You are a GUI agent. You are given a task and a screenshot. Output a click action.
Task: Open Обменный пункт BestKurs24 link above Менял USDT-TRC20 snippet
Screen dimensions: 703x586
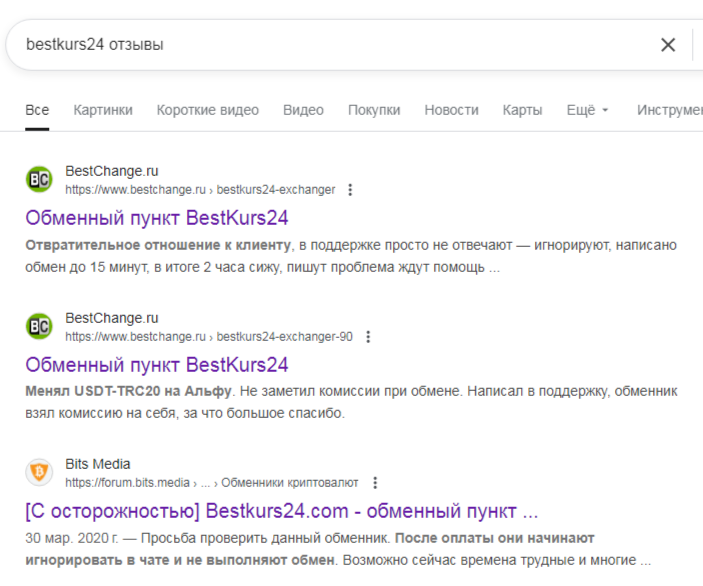(x=156, y=365)
